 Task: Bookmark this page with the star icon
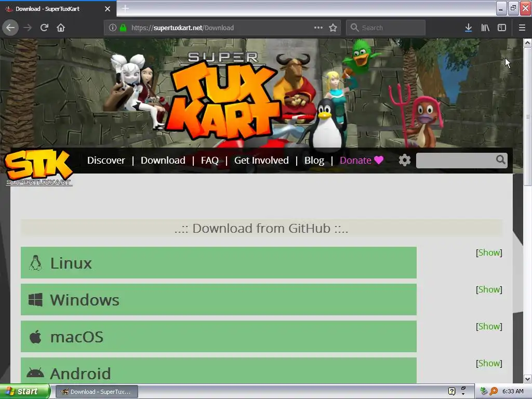(333, 28)
